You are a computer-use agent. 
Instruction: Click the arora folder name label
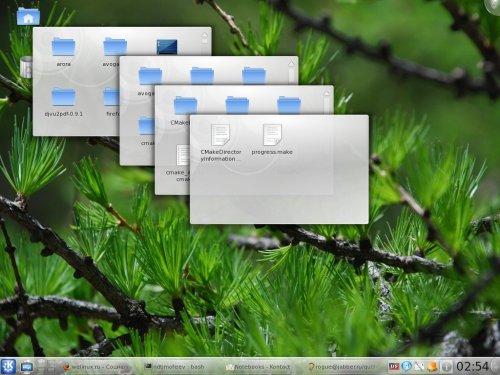click(63, 64)
